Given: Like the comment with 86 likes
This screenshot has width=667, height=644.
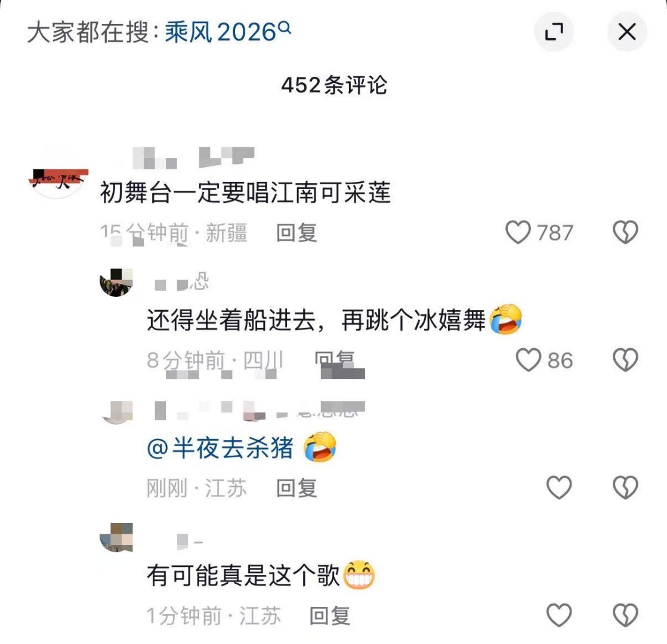Looking at the screenshot, I should point(529,360).
